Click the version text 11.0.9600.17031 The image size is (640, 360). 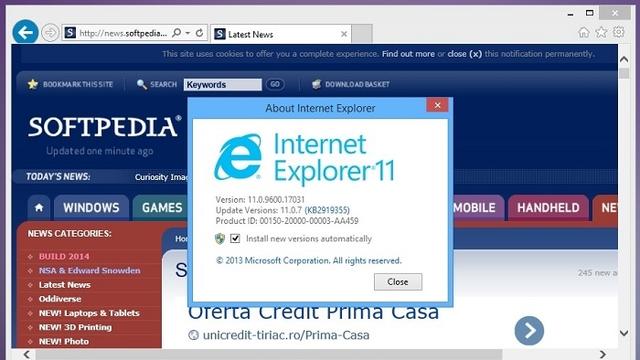(x=276, y=200)
